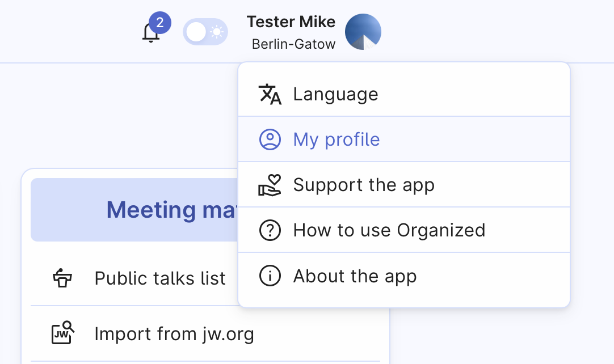Click the About the app info icon
The image size is (614, 364).
click(x=270, y=276)
